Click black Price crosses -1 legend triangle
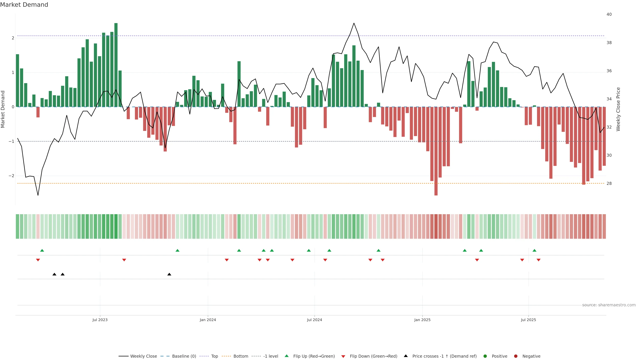Viewport: 644px width, 362px height. (406, 356)
